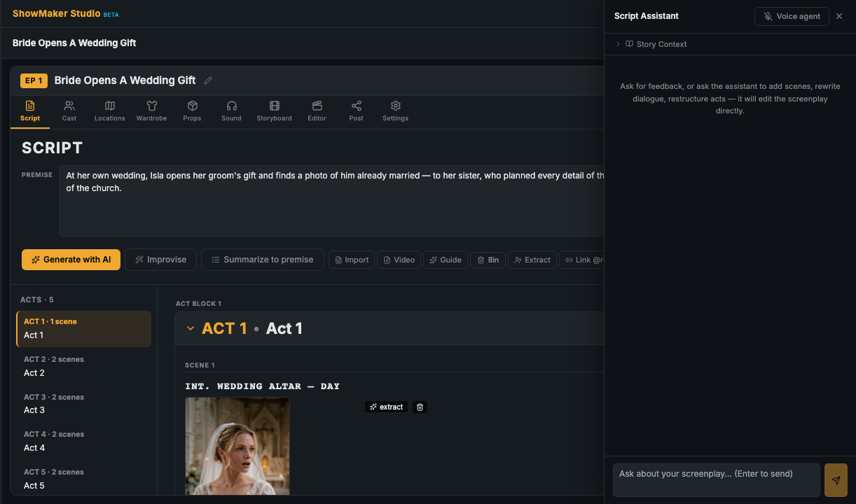The height and width of the screenshot is (504, 856).
Task: Open the Editor tab
Action: point(317,111)
